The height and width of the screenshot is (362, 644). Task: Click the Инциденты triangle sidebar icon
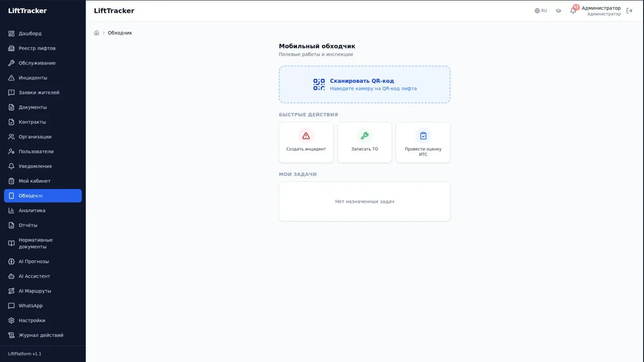pyautogui.click(x=12, y=78)
